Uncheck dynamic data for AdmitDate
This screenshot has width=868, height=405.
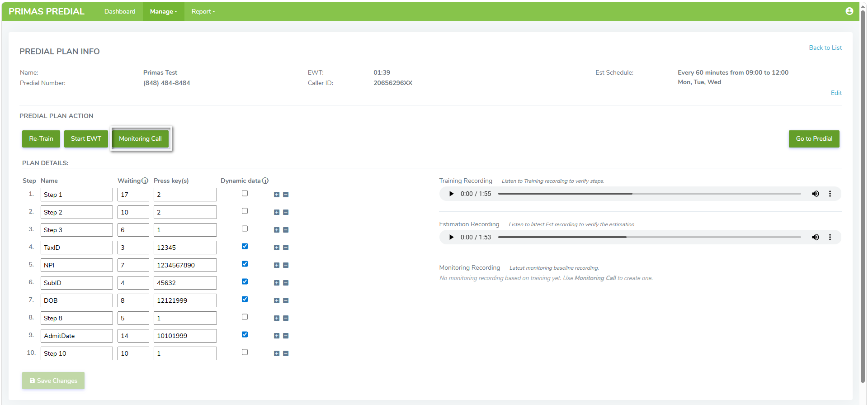point(245,334)
